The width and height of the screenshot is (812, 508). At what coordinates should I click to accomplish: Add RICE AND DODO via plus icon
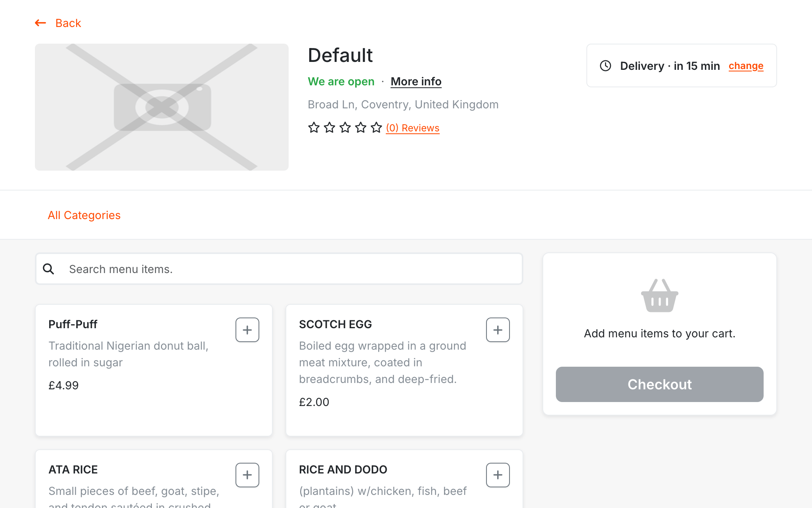[498, 475]
